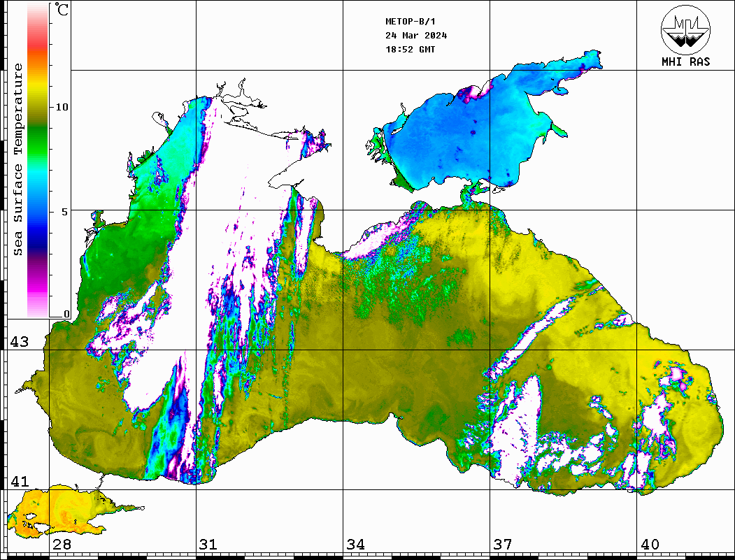Screen dimensions: 735x560
Task: Click the latitude 41 axis label
Action: pyautogui.click(x=19, y=482)
